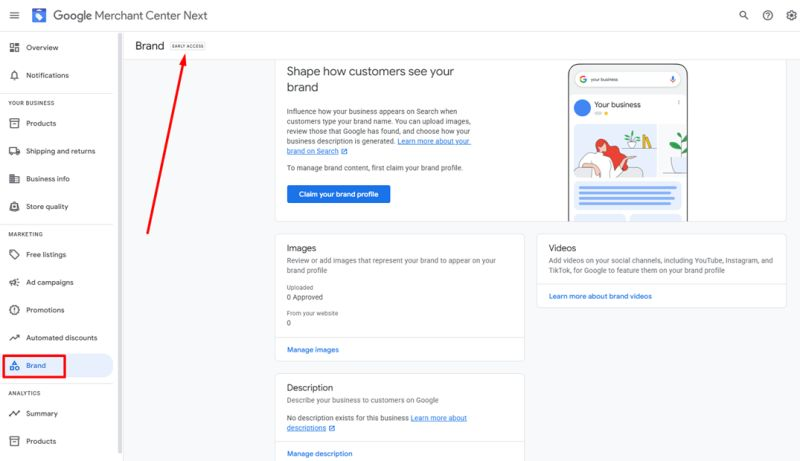
Task: Click the search magnifier icon
Action: pos(743,15)
